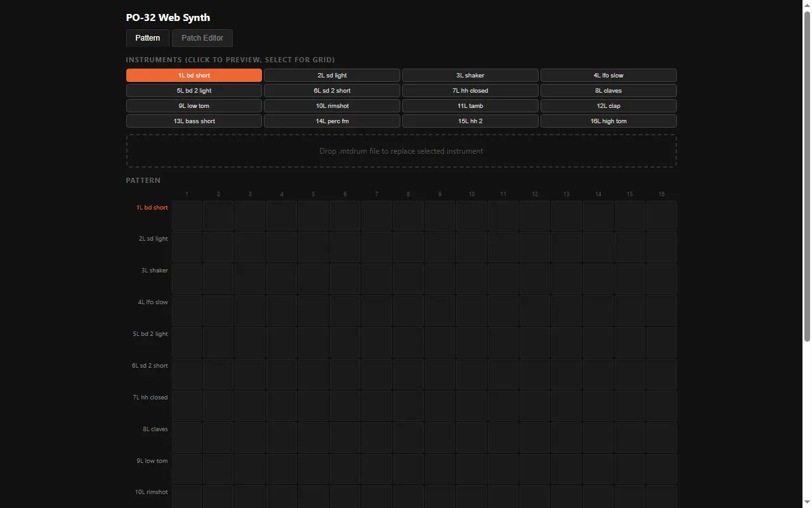Viewport: 812px width, 508px height.
Task: Click the PO-32 Web Synth title
Action: pos(168,18)
